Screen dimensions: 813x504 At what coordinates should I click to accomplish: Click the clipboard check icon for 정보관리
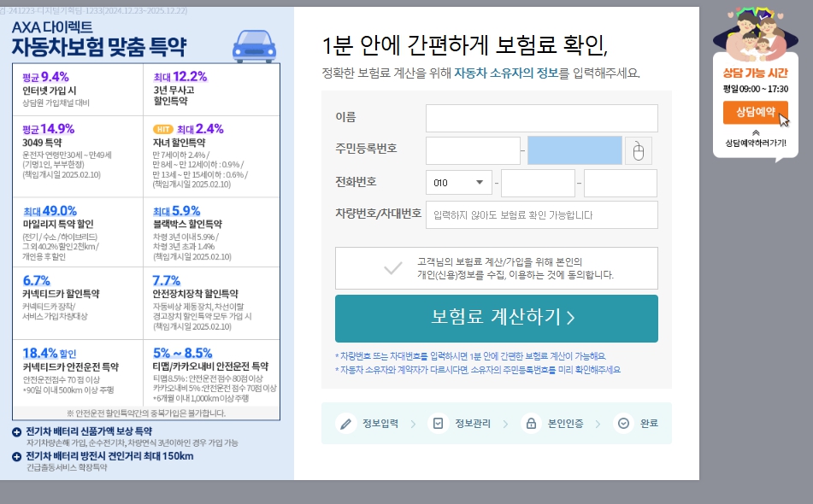(x=438, y=424)
